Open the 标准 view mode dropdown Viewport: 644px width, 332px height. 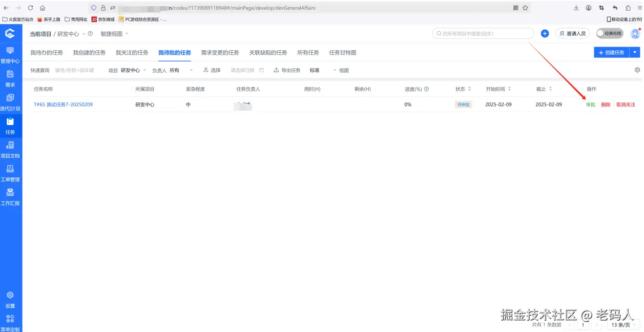click(323, 70)
